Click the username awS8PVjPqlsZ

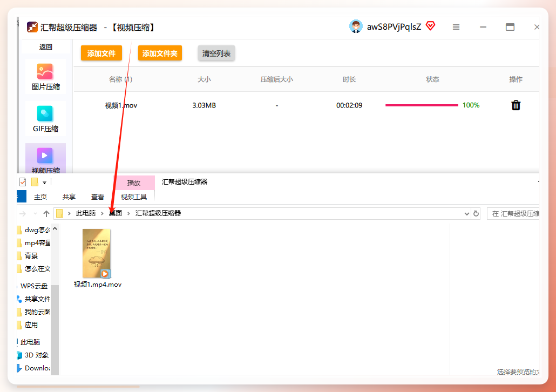pyautogui.click(x=394, y=27)
